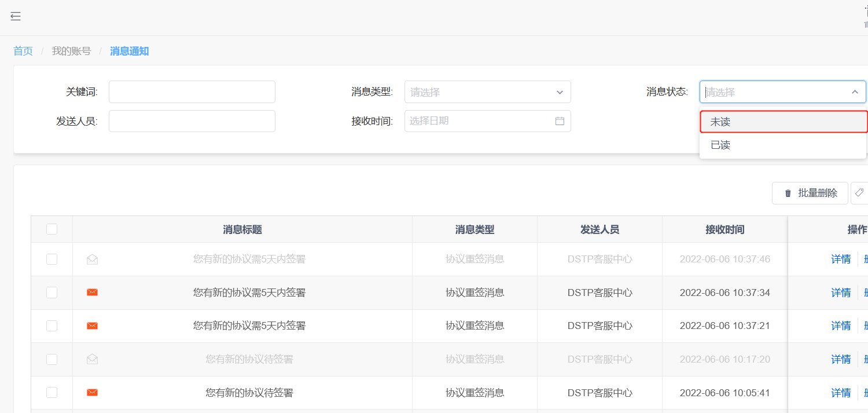The image size is (868, 413).
Task: Click title 您有新的协议待签署 in 10:05:41 row
Action: (x=249, y=393)
